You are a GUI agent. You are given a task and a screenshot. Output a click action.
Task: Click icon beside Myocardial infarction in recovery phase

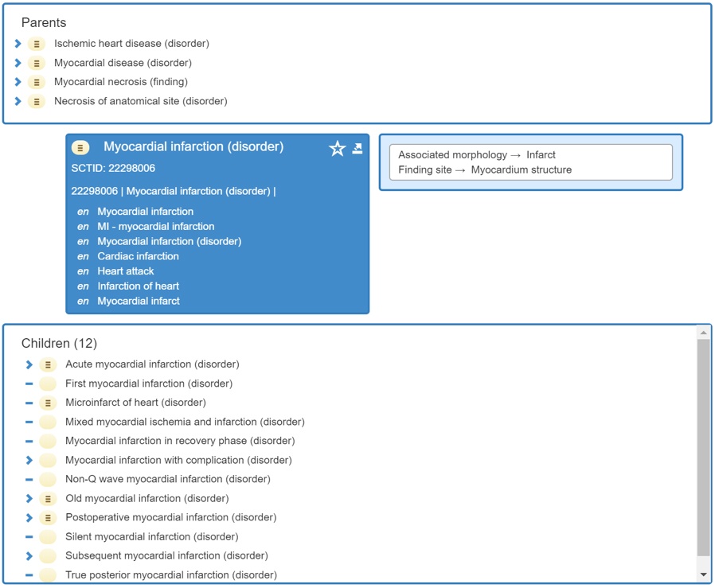(x=48, y=442)
